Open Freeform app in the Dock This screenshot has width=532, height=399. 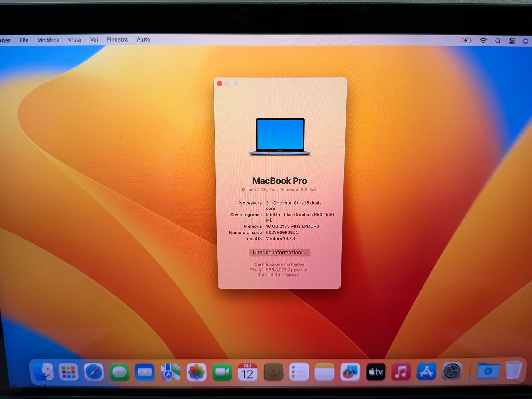click(350, 372)
